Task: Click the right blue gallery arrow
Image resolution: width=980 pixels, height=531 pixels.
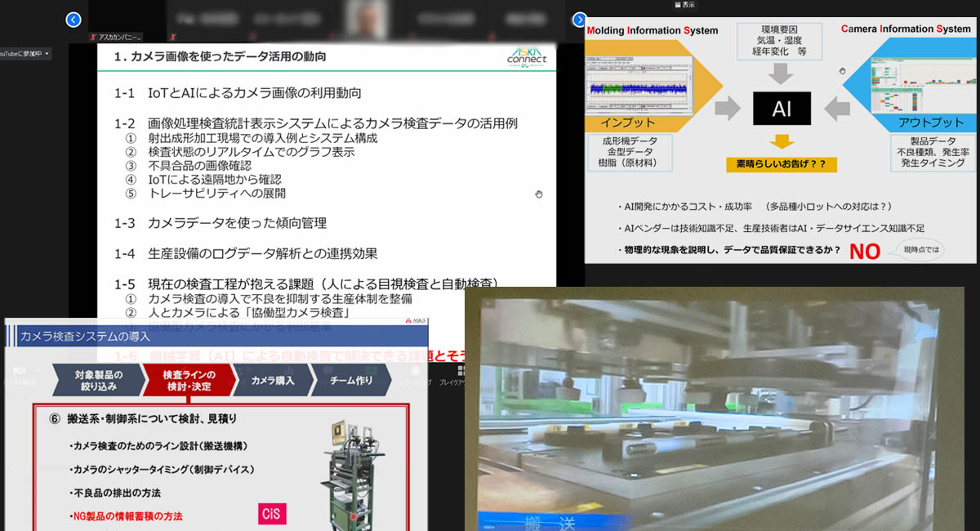Action: tap(580, 20)
